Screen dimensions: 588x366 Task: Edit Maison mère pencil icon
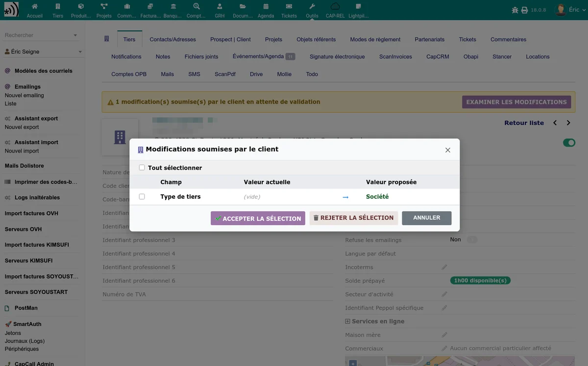pos(444,335)
